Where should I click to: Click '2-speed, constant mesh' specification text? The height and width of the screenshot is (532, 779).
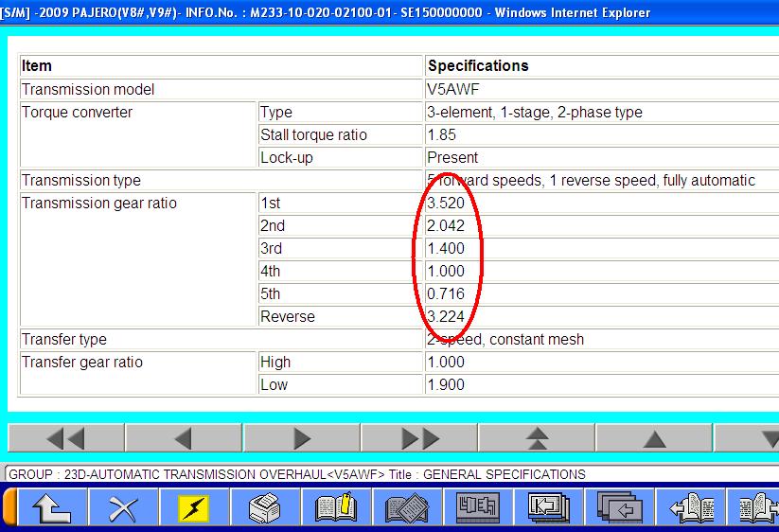[505, 339]
